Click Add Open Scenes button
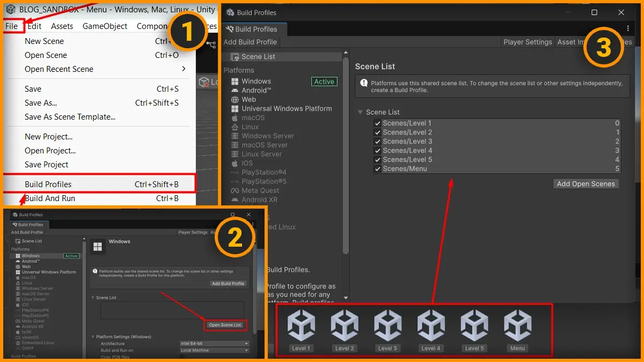Viewport: 644px width, 362px height. click(586, 183)
